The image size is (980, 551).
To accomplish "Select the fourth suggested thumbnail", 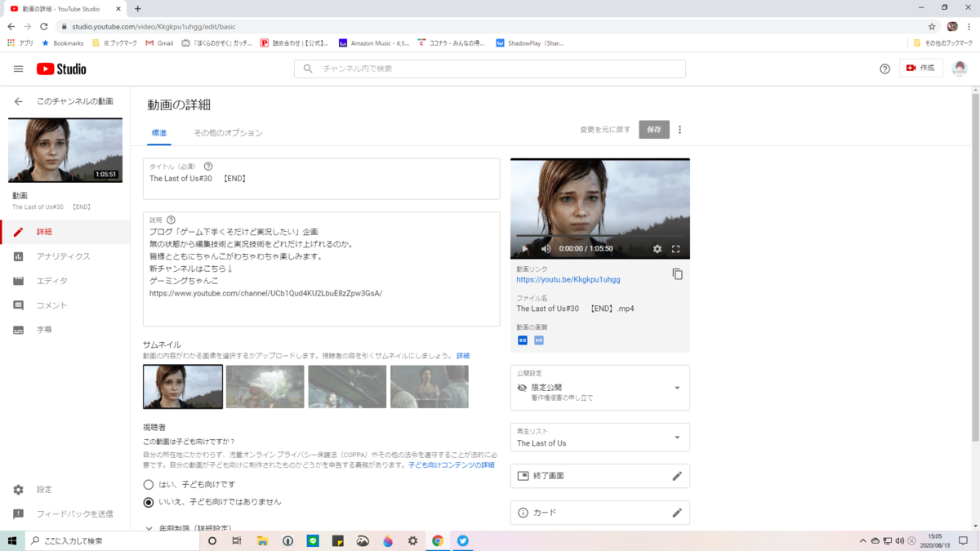I will [430, 386].
